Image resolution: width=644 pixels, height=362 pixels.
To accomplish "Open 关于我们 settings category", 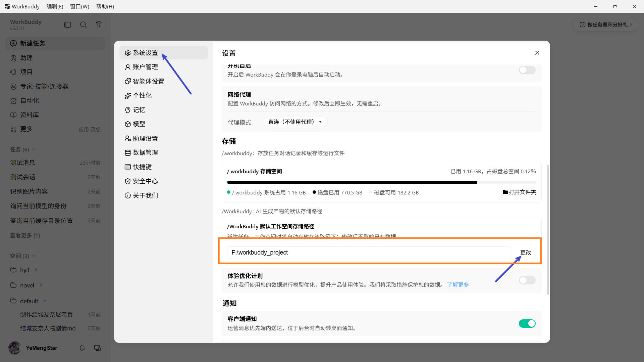I will pyautogui.click(x=164, y=195).
